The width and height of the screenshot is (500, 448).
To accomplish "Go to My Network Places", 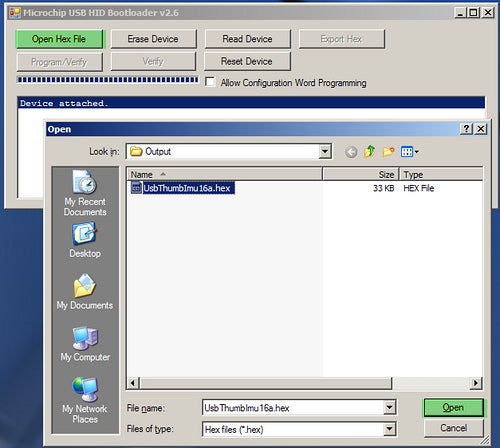I will [85, 400].
